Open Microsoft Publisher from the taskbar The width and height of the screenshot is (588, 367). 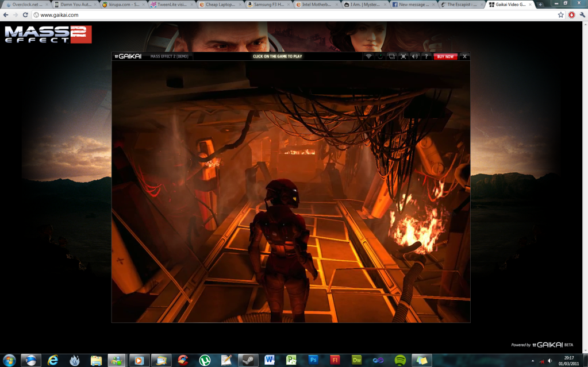pyautogui.click(x=291, y=360)
